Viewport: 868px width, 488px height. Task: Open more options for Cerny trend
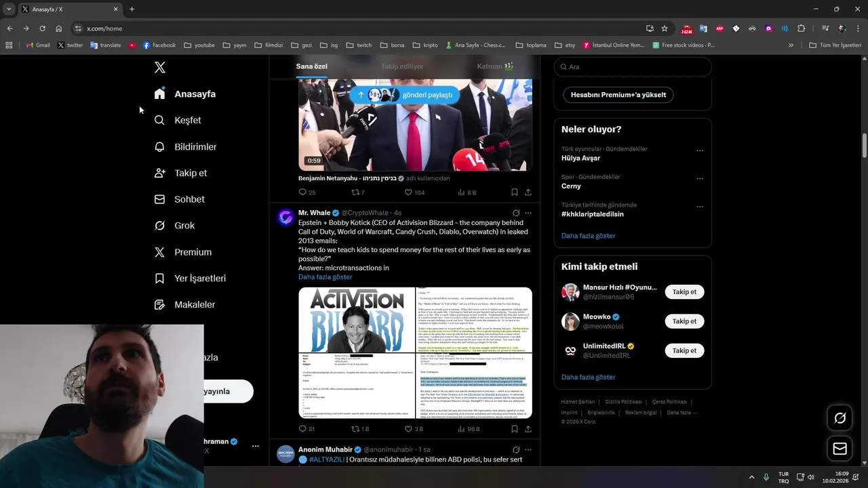coord(700,179)
